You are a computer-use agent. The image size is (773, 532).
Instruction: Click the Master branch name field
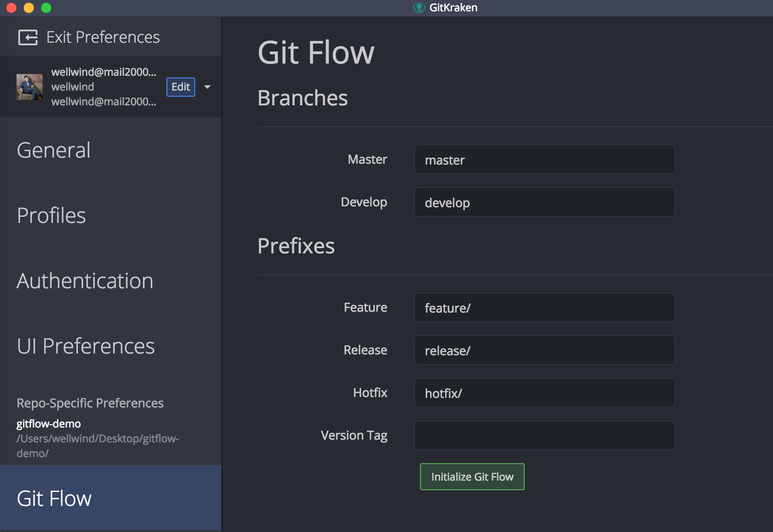[544, 160]
